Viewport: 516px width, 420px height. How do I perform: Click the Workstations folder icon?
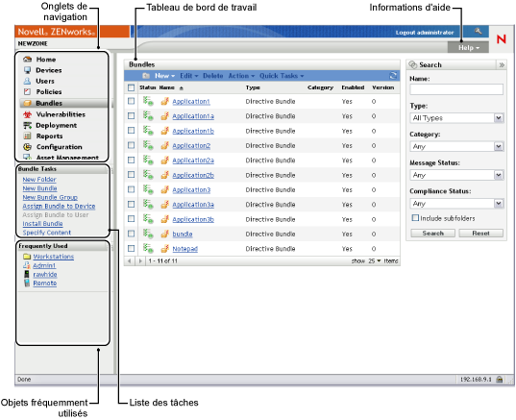(x=27, y=257)
